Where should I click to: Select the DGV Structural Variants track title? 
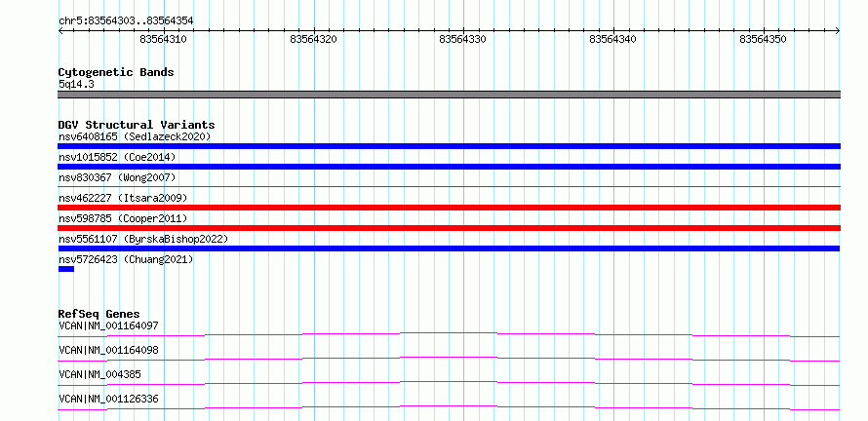click(x=137, y=125)
